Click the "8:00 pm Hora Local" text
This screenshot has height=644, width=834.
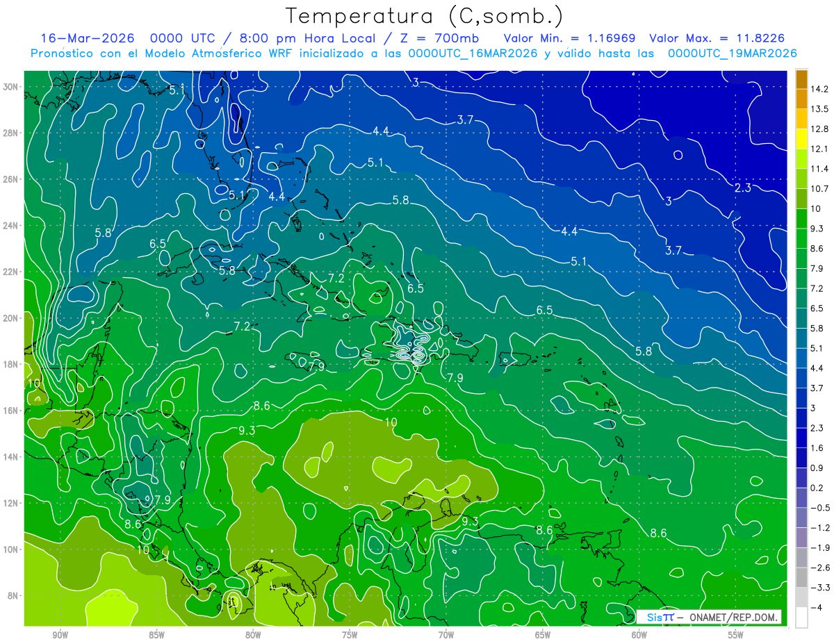(309, 38)
